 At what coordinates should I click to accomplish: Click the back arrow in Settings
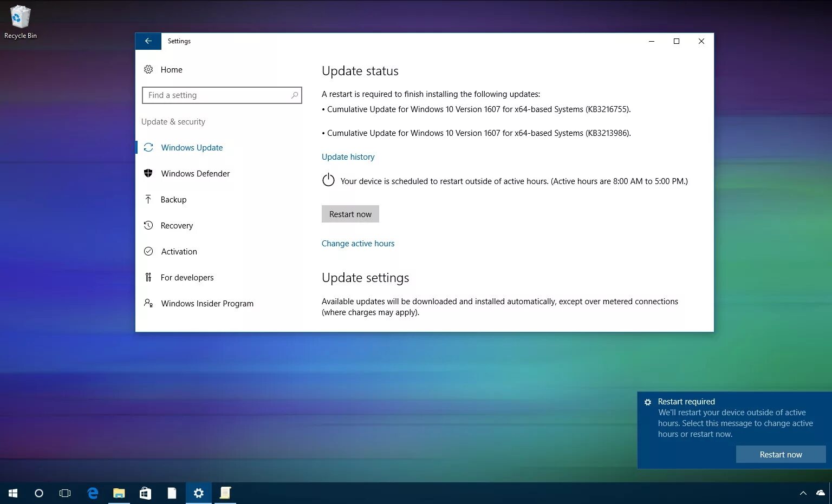click(x=148, y=41)
